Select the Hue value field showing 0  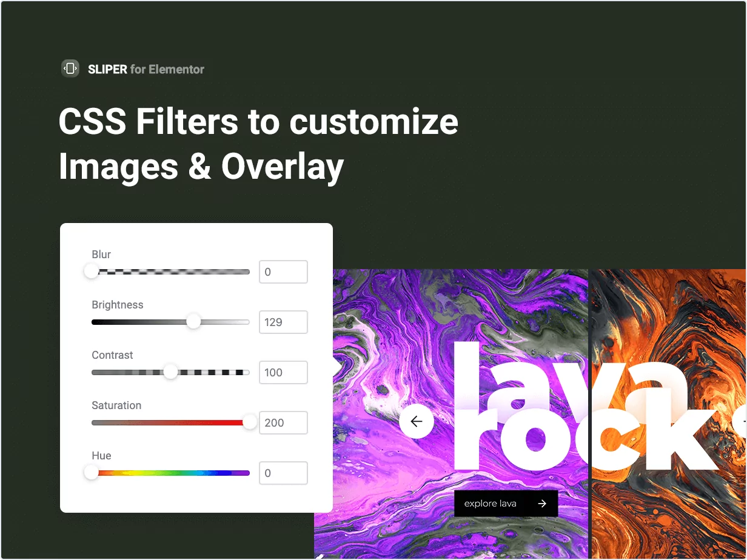283,473
